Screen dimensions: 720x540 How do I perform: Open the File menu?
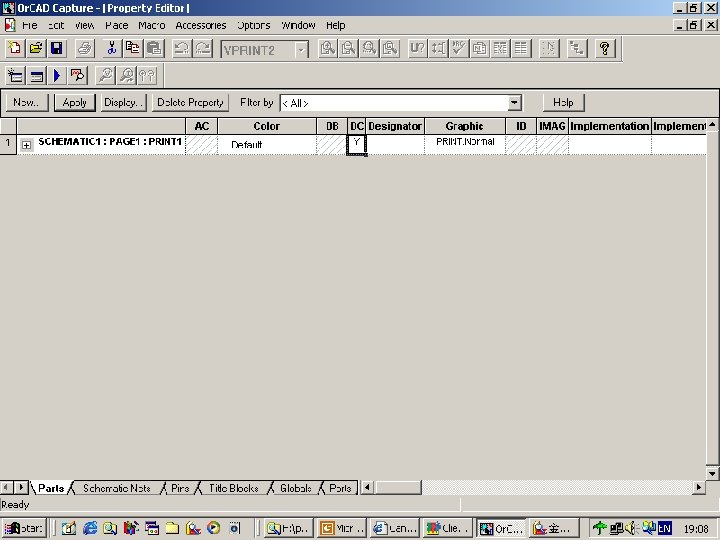[29, 25]
